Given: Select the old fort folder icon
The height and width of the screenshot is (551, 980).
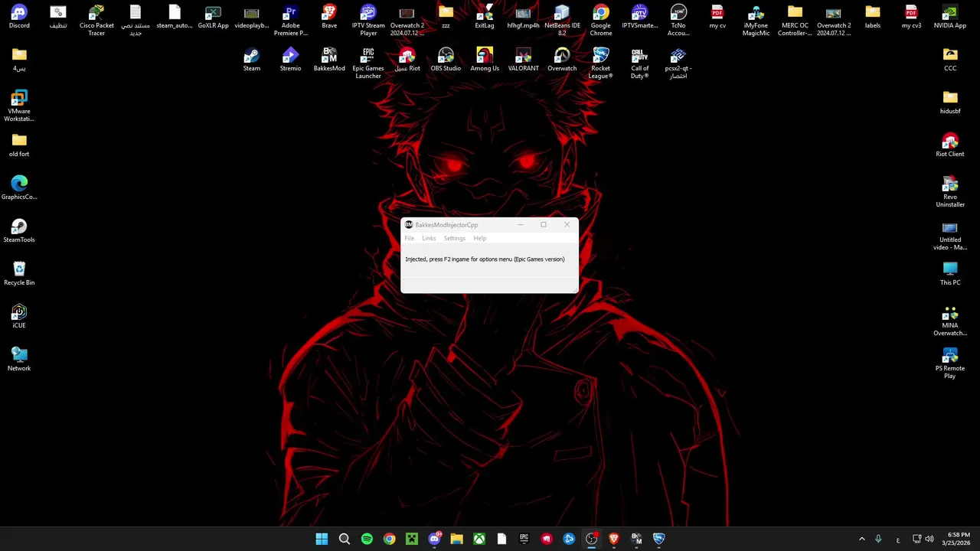Looking at the screenshot, I should [x=19, y=145].
